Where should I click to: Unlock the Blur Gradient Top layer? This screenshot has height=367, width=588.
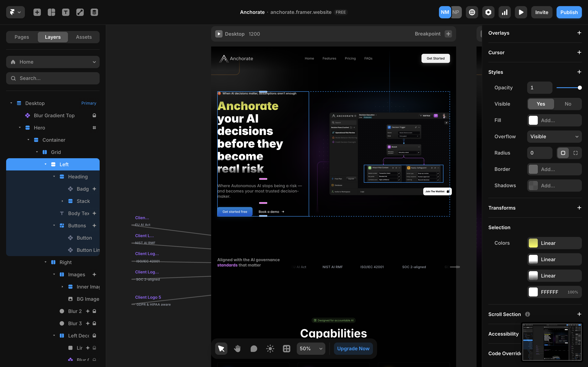click(x=94, y=116)
